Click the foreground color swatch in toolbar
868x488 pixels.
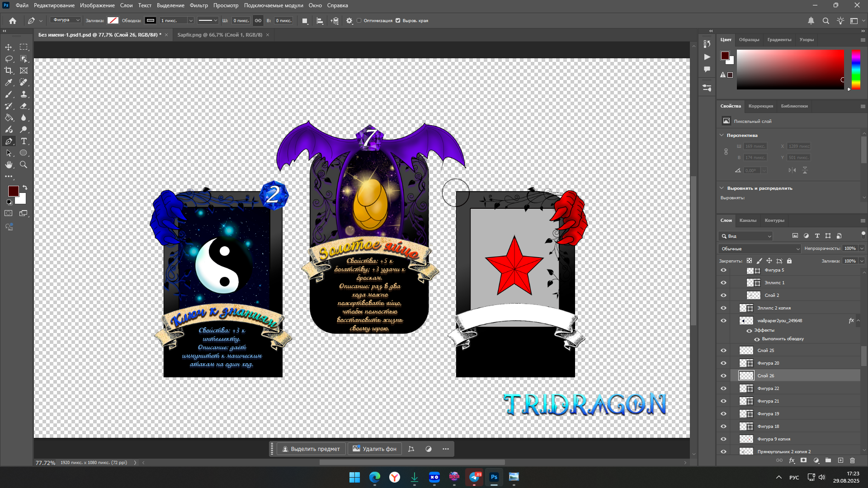13,191
